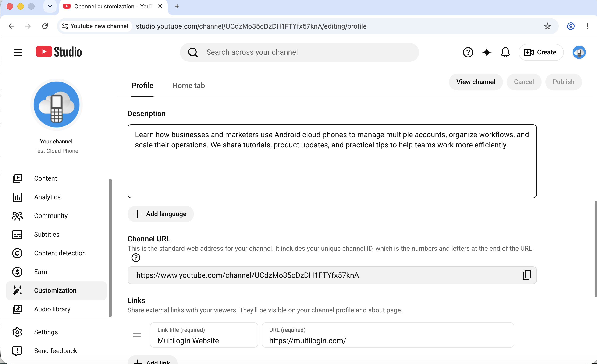Click the sparkle Ask Studio icon
The width and height of the screenshot is (597, 364).
(x=487, y=52)
